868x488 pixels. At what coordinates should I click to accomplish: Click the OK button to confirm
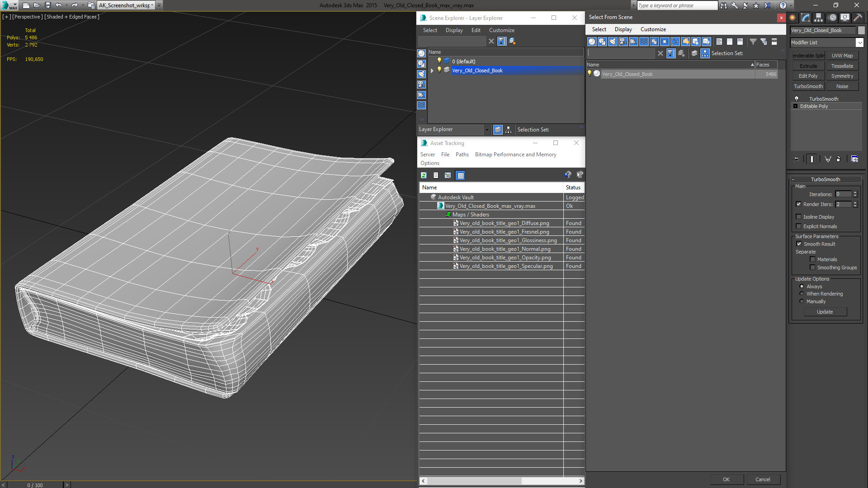[x=726, y=480]
